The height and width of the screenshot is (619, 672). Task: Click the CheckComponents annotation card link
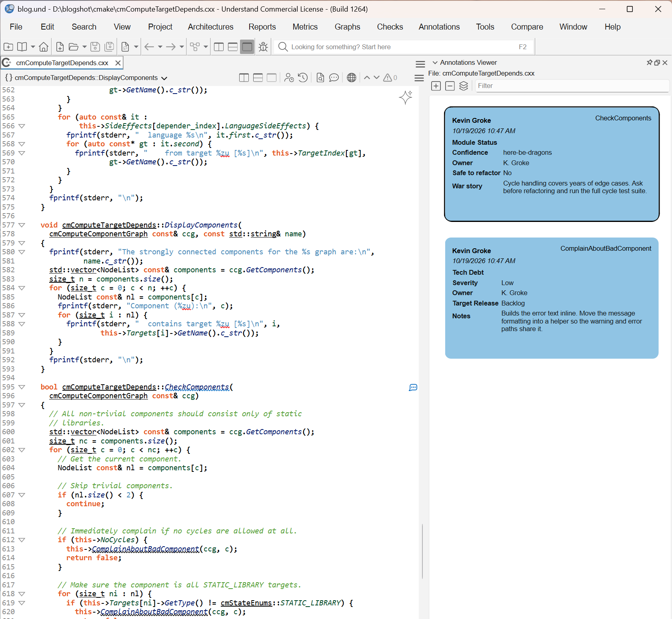[623, 118]
